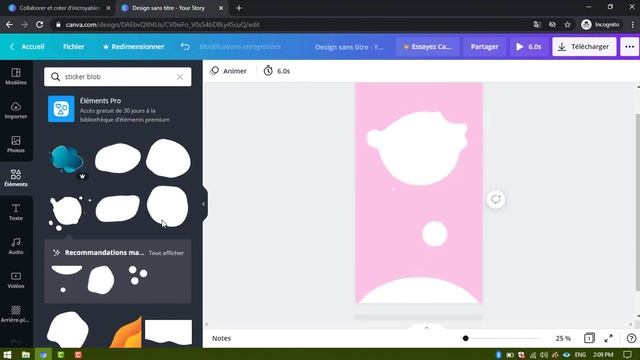This screenshot has height=360, width=640.
Task: Open the Photos sidebar panel
Action: click(x=16, y=144)
